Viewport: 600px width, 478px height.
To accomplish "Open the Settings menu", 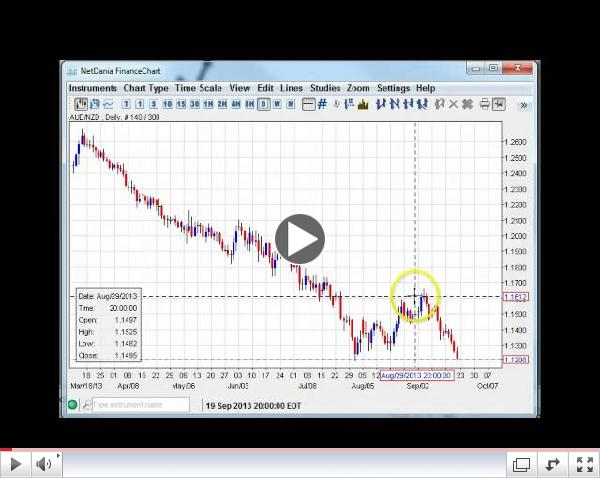I will tap(393, 88).
